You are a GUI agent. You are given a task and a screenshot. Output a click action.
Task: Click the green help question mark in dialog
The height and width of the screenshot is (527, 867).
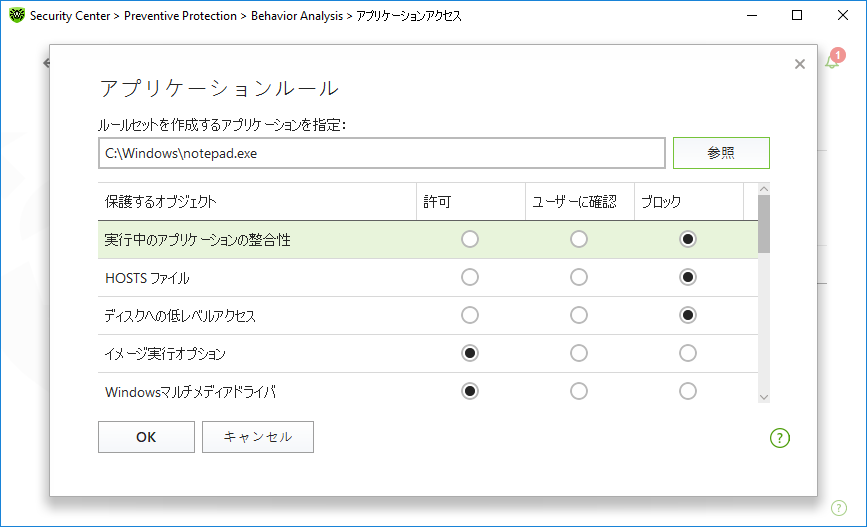click(780, 437)
